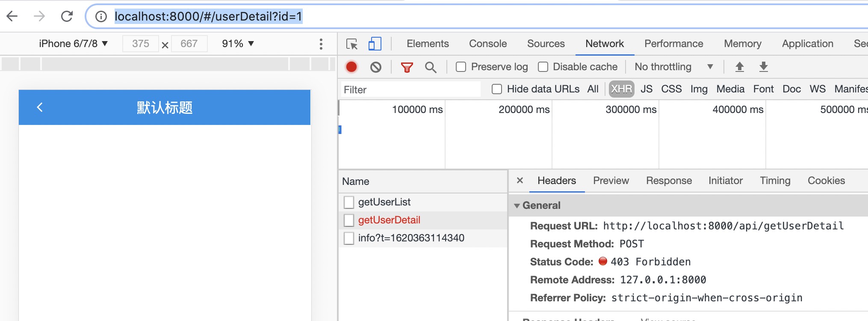Click the 403 Forbidden status code
868x321 pixels.
(650, 262)
